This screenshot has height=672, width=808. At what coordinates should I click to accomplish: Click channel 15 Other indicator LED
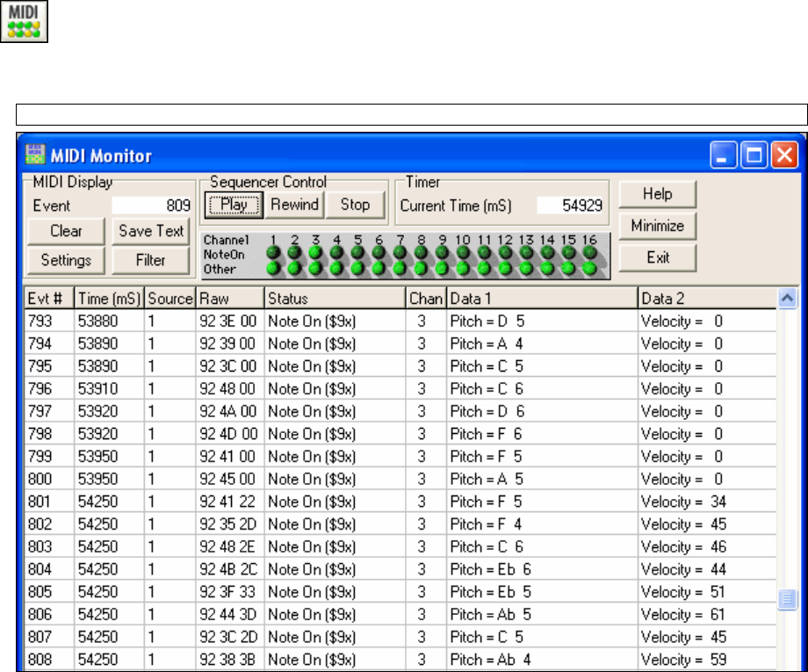pyautogui.click(x=568, y=268)
